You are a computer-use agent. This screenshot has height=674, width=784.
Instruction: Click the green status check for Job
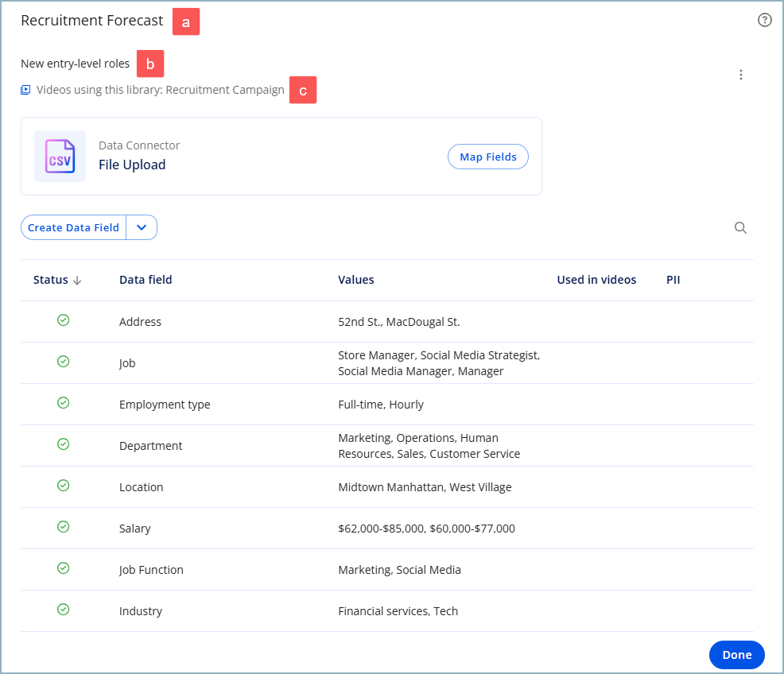(x=64, y=362)
